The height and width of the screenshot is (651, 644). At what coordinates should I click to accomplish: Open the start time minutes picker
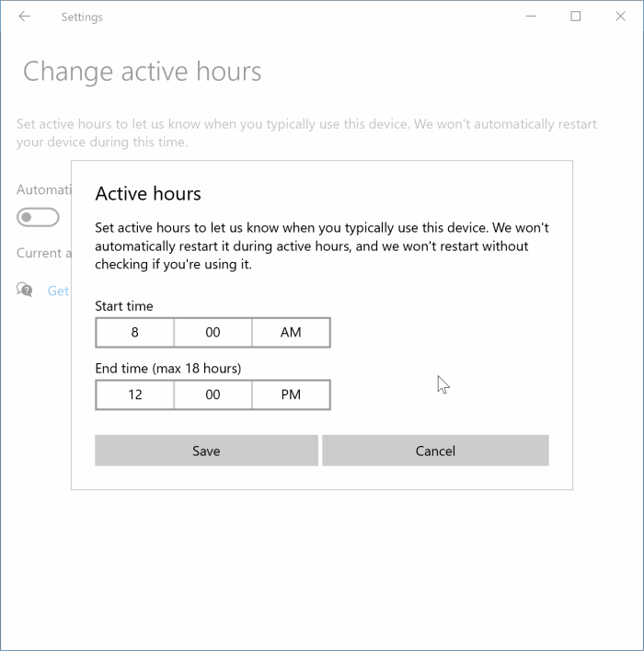[x=213, y=332]
